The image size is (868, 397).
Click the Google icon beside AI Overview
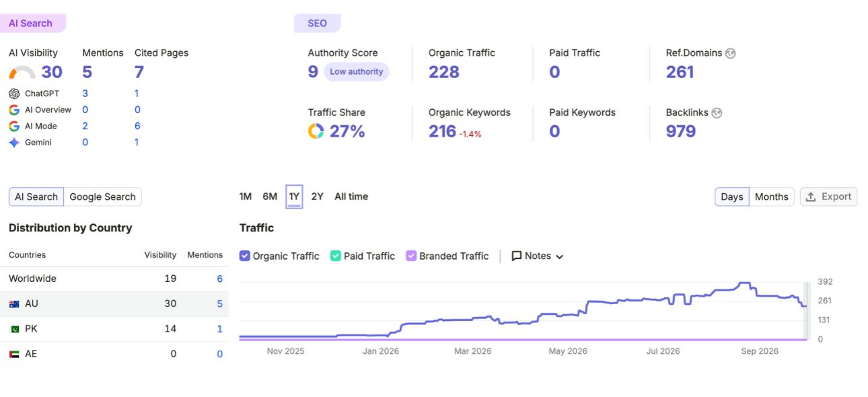point(14,110)
